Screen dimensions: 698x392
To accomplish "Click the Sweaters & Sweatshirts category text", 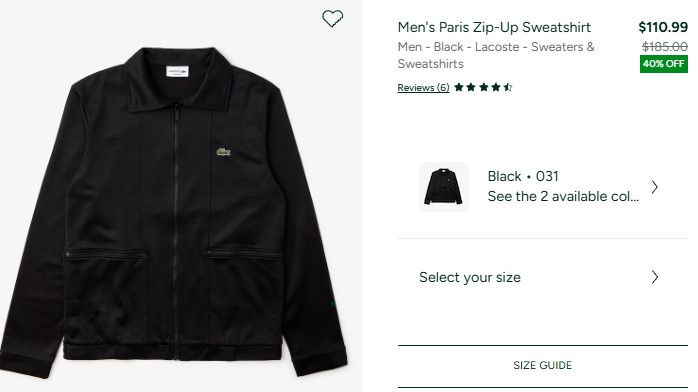I will pos(496,55).
